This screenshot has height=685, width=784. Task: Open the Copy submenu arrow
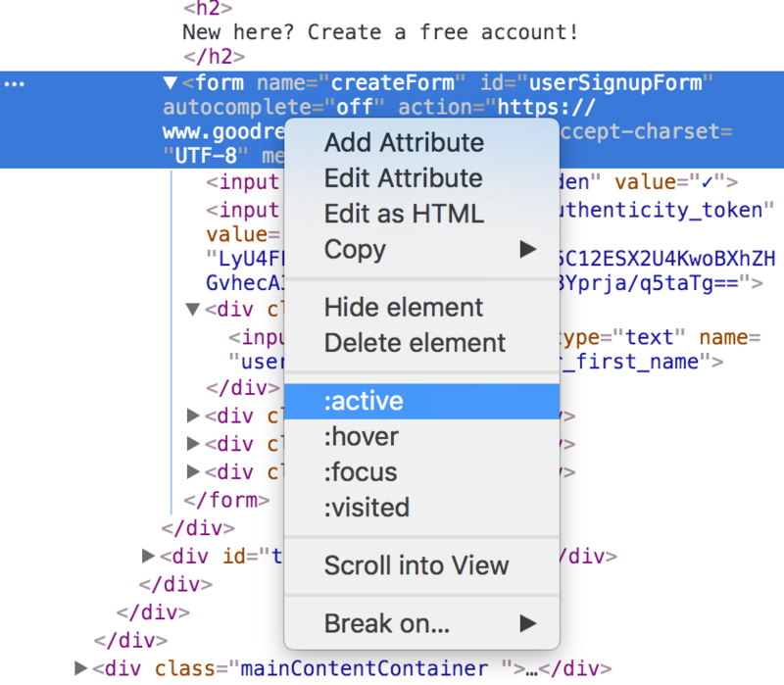pyautogui.click(x=528, y=250)
